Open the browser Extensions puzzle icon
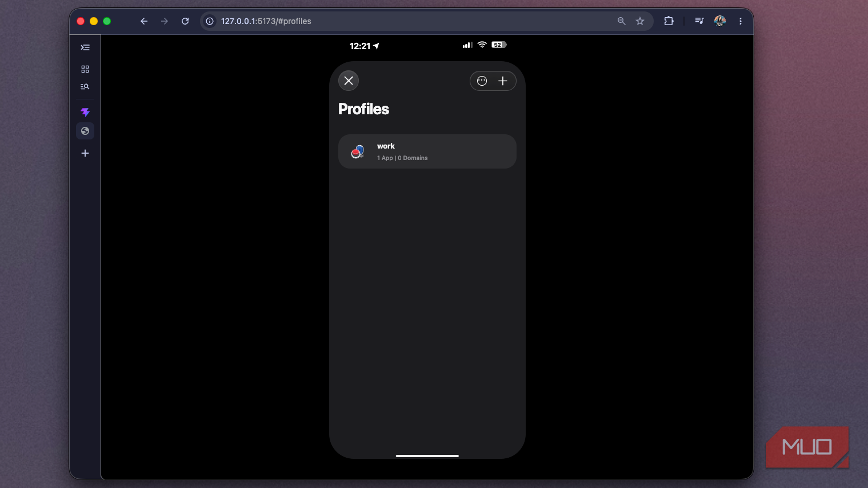The image size is (868, 488). click(x=669, y=21)
